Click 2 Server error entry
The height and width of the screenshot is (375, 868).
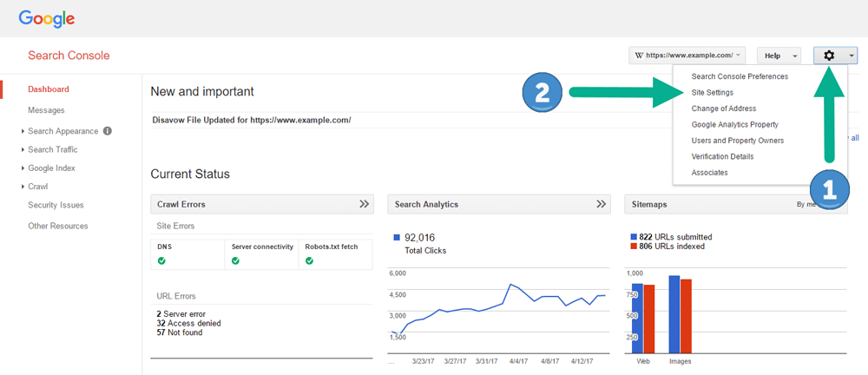181,314
